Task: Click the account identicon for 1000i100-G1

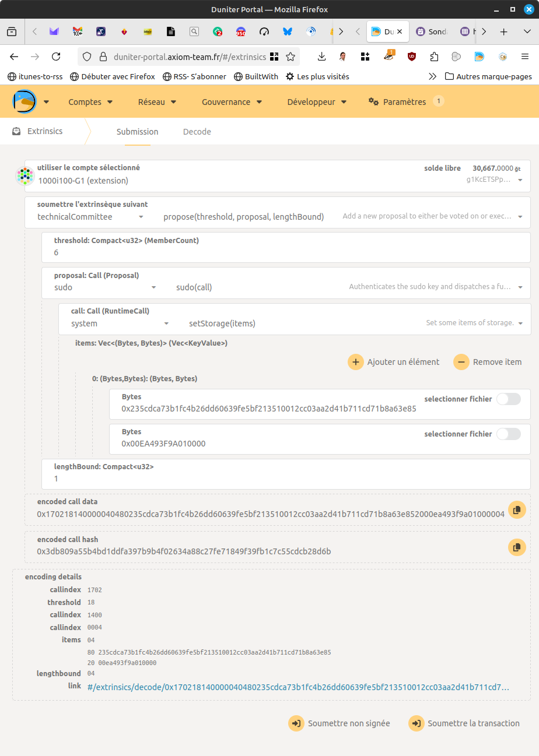Action: [24, 175]
